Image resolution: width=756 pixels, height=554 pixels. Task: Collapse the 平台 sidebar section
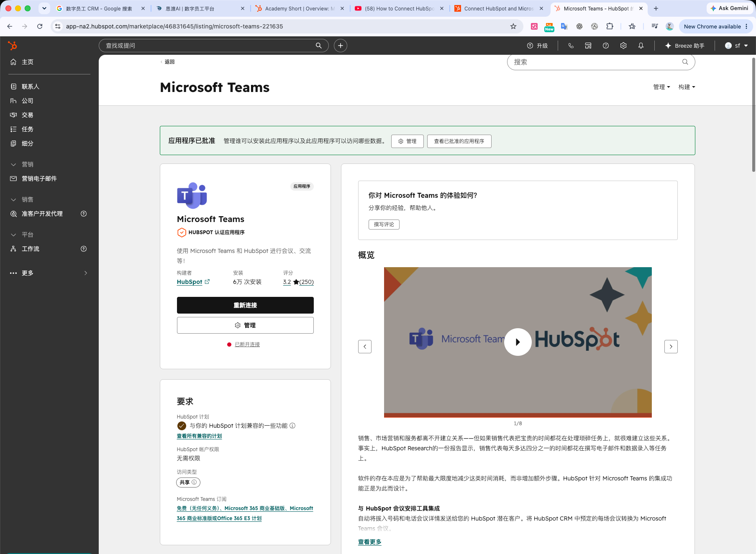pyautogui.click(x=22, y=235)
